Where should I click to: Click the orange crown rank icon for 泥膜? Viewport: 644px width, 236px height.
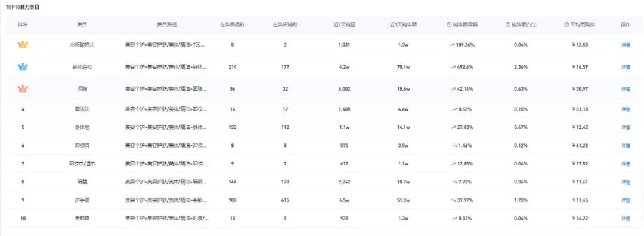(x=23, y=88)
